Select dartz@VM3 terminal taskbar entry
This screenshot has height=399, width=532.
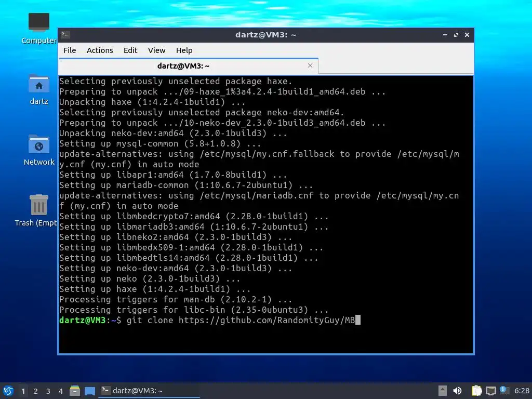tap(149, 391)
